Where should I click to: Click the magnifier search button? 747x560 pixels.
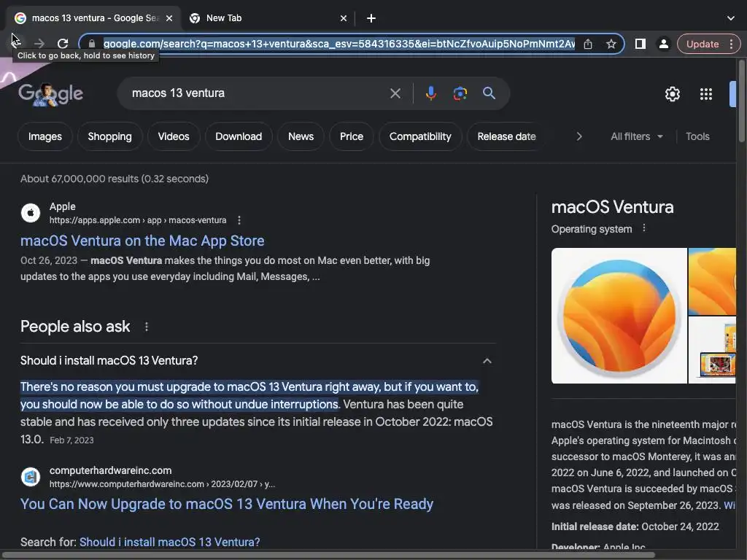point(489,93)
